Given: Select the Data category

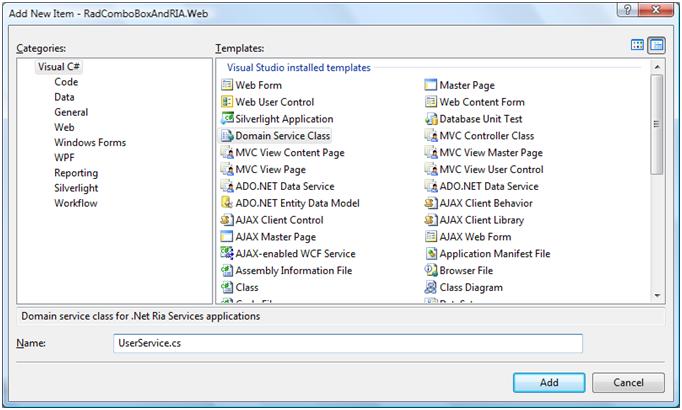Looking at the screenshot, I should [64, 97].
